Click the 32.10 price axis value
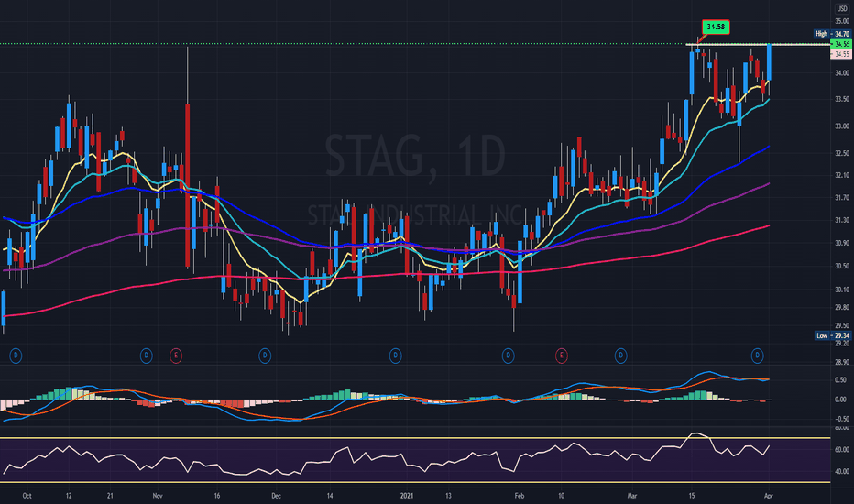Screen dimensions: 854x504 tap(841, 175)
